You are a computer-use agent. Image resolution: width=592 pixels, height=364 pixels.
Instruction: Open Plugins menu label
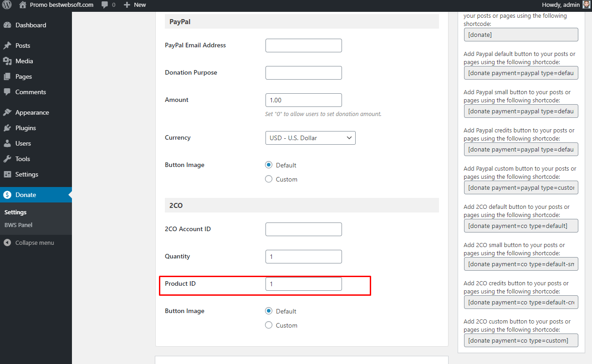(x=26, y=128)
